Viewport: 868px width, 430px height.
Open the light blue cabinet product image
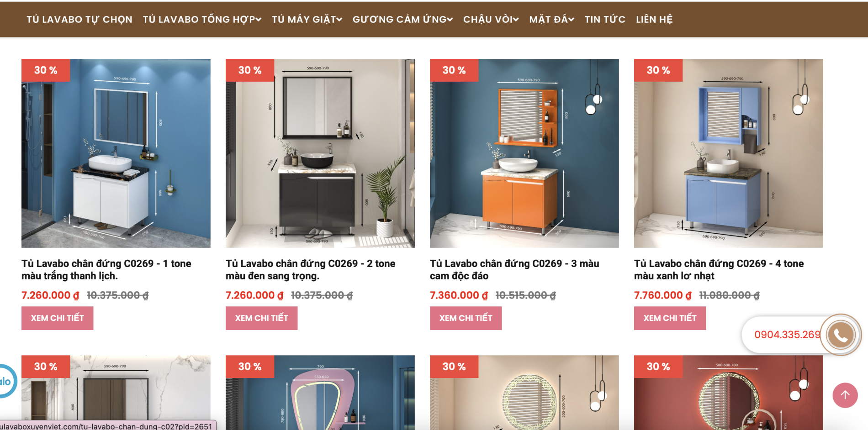[729, 153]
